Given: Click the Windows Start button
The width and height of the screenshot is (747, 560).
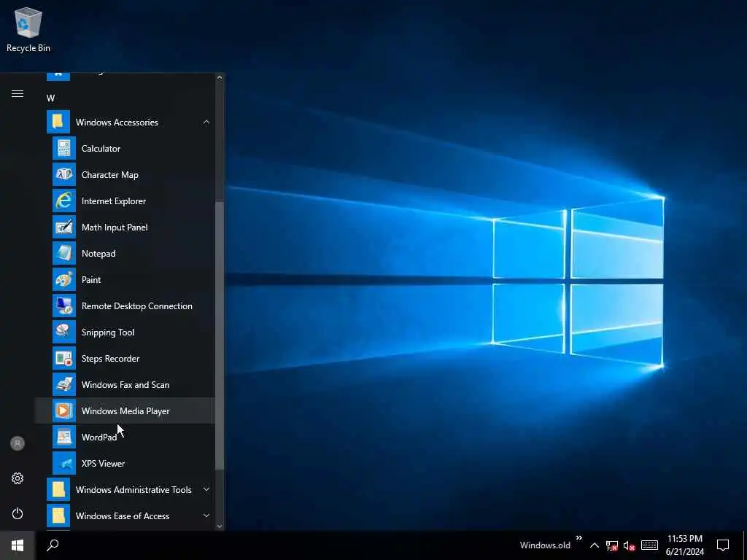Looking at the screenshot, I should [x=18, y=545].
